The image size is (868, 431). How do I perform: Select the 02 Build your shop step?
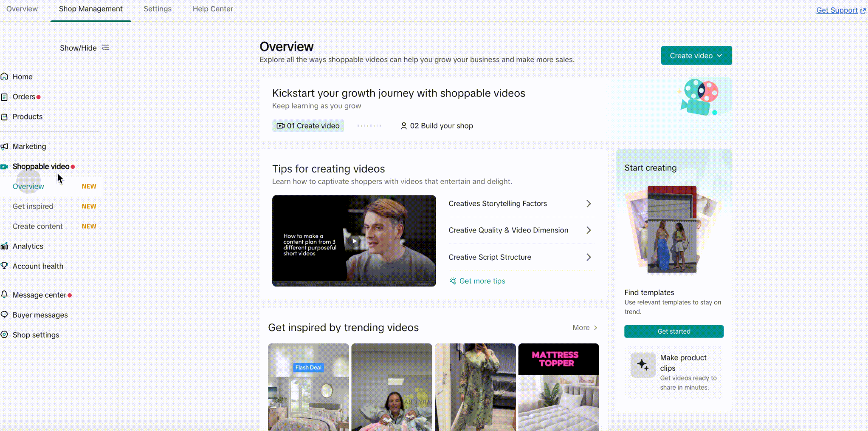coord(437,126)
